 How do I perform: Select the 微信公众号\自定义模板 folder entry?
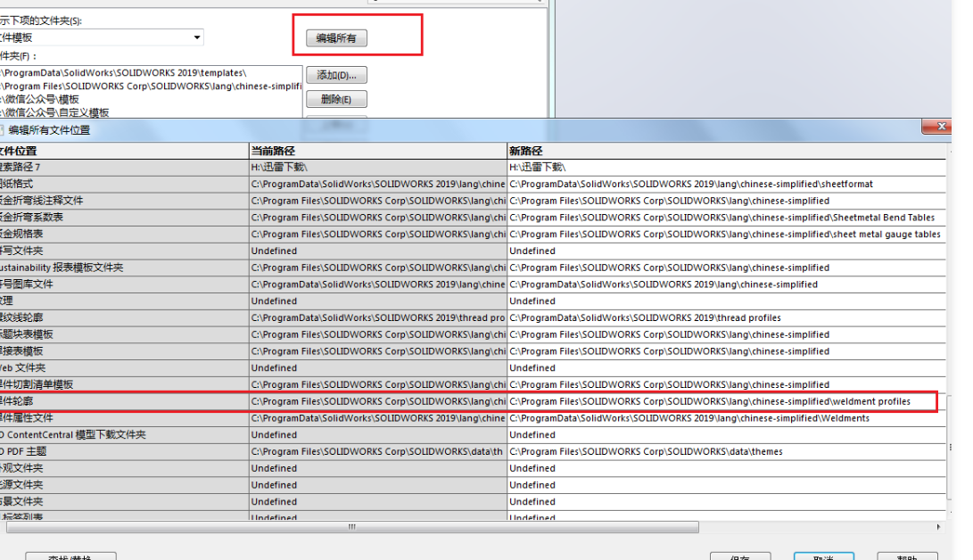[150, 112]
